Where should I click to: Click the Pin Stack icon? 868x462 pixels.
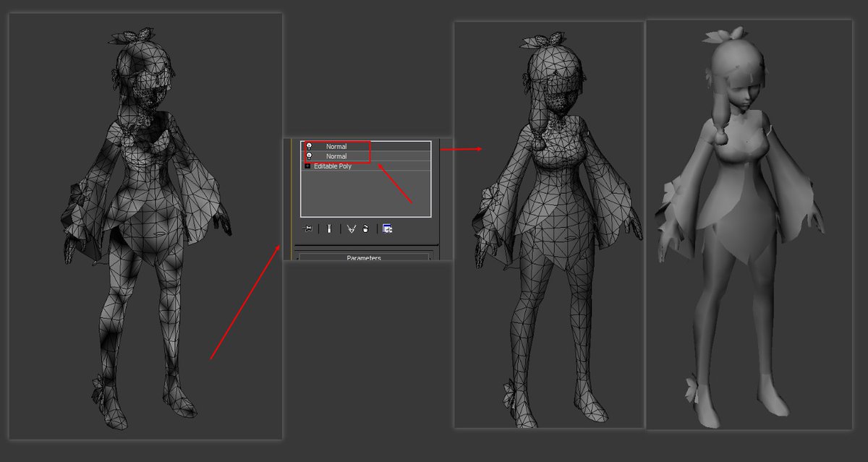pos(307,228)
